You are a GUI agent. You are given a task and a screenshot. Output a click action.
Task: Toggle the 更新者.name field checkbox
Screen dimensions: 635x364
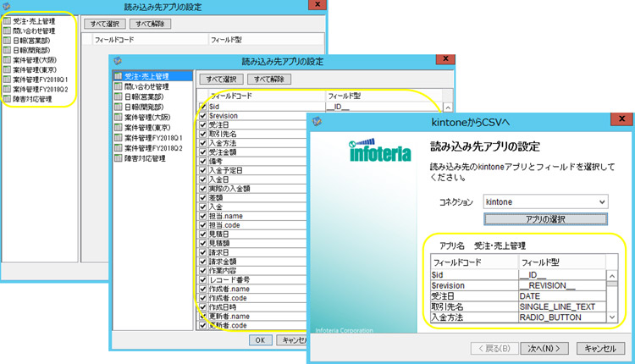[x=203, y=316]
